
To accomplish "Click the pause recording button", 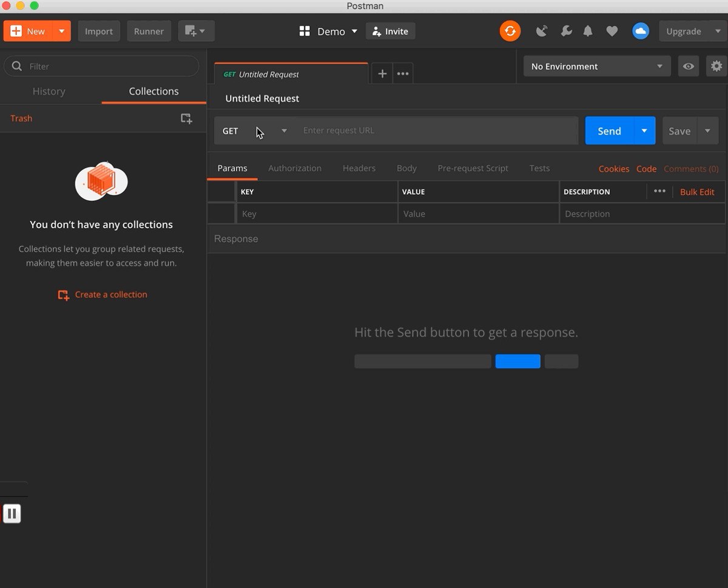I will point(12,513).
